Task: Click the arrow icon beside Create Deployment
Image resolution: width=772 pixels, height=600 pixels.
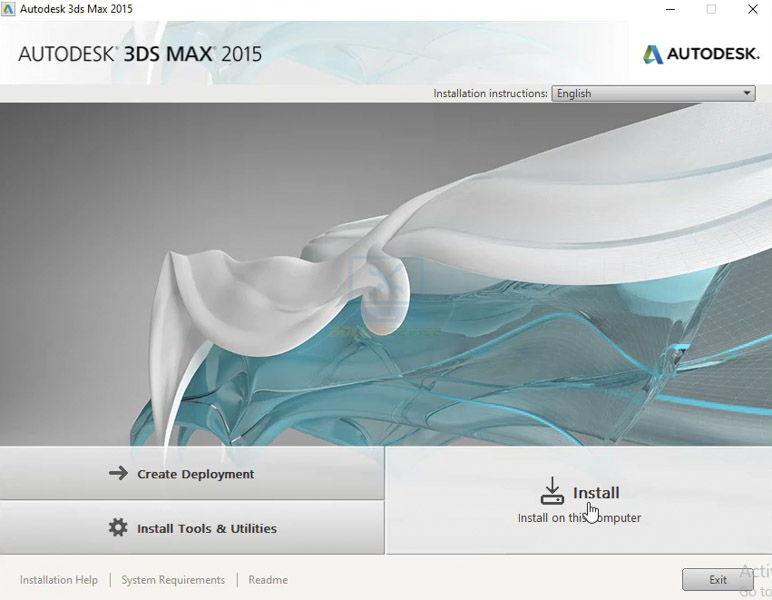Action: click(118, 474)
